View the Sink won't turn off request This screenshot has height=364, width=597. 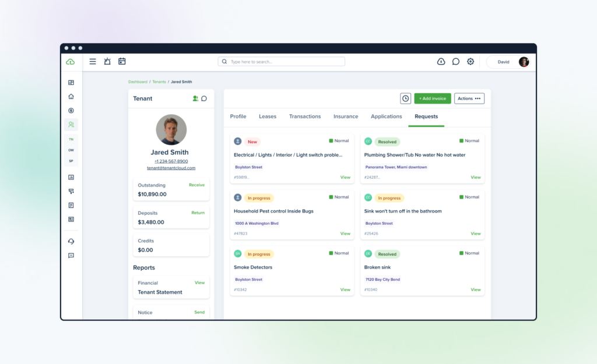(x=476, y=234)
